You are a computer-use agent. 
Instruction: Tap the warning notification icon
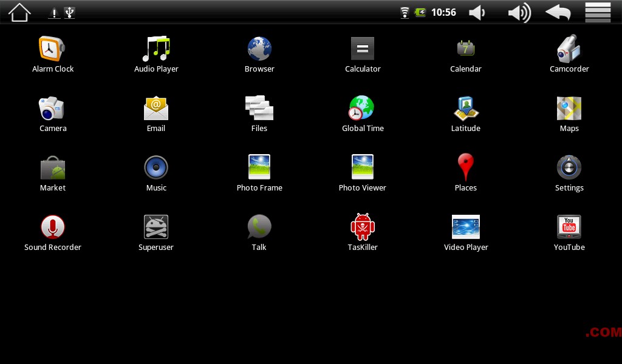click(x=54, y=13)
